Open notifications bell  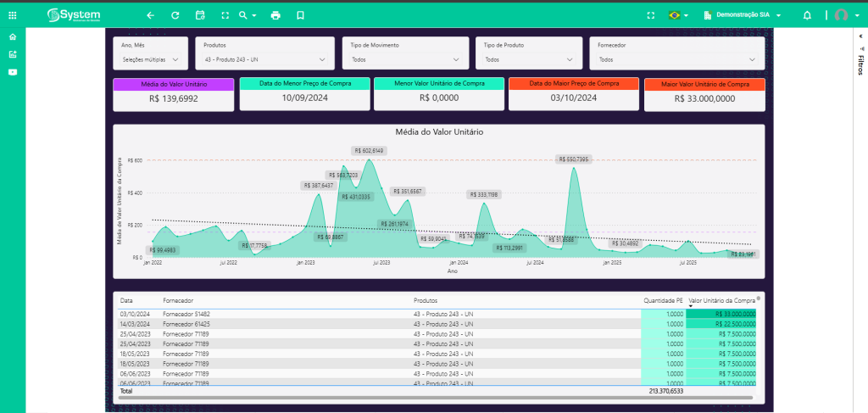click(807, 15)
